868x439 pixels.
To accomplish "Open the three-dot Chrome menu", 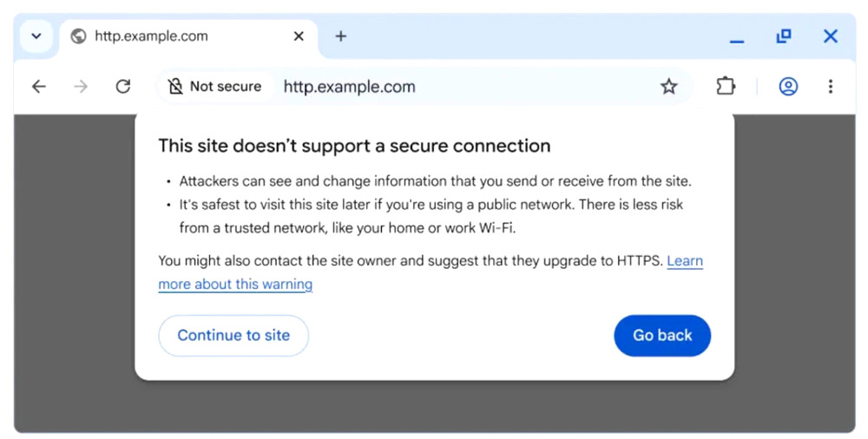I will click(831, 87).
